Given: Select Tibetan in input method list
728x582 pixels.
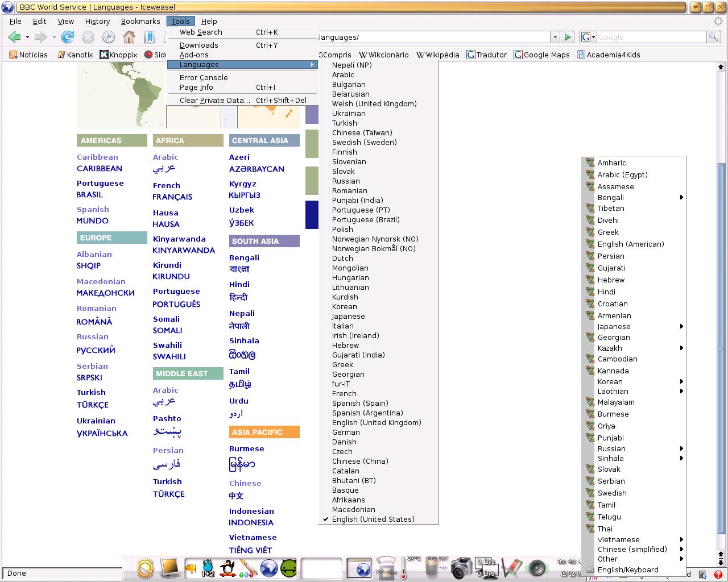Looking at the screenshot, I should coord(634,209).
